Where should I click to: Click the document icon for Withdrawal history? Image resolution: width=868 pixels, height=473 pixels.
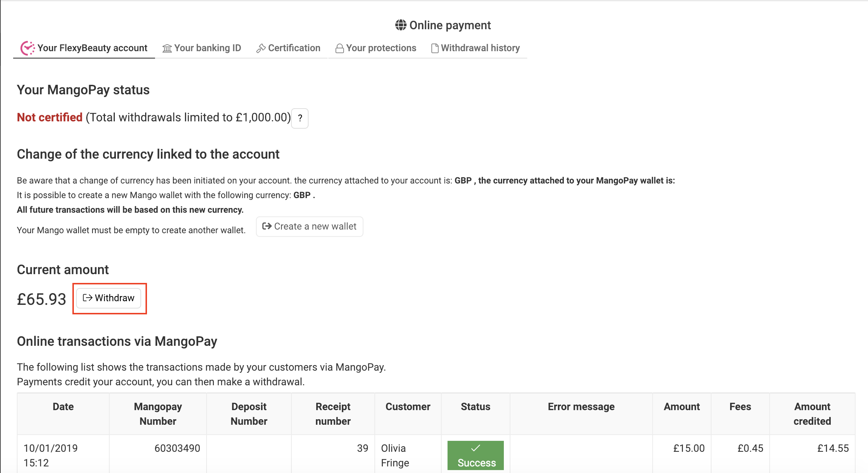(435, 48)
